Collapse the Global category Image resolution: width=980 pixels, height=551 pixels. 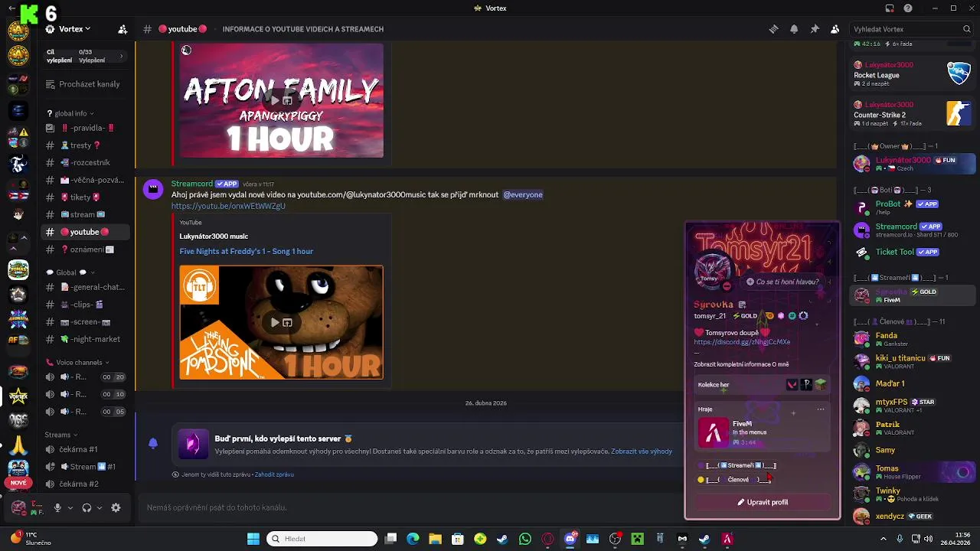(69, 272)
